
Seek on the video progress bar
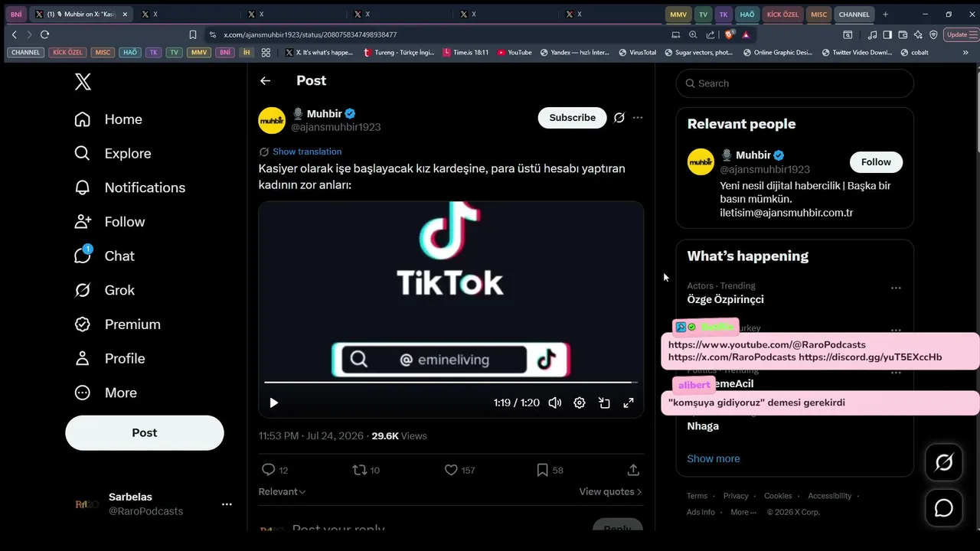coord(451,382)
